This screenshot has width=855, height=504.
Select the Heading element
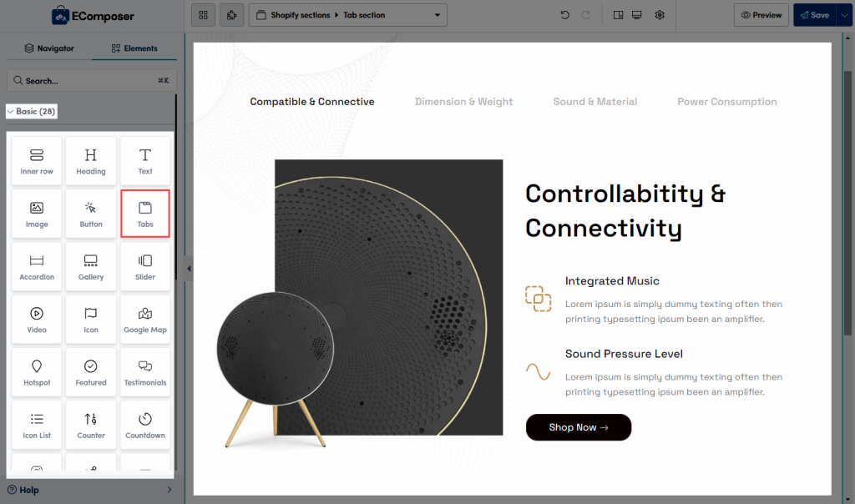tap(90, 161)
